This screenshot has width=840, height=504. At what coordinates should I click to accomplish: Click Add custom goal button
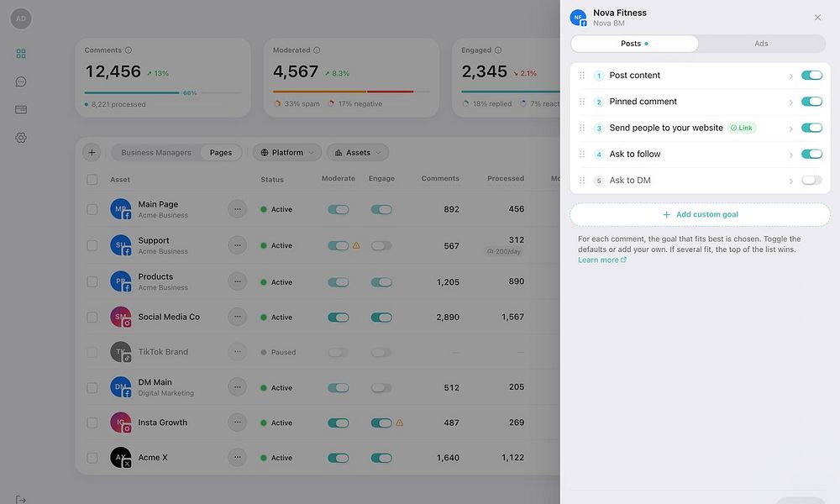coord(701,214)
